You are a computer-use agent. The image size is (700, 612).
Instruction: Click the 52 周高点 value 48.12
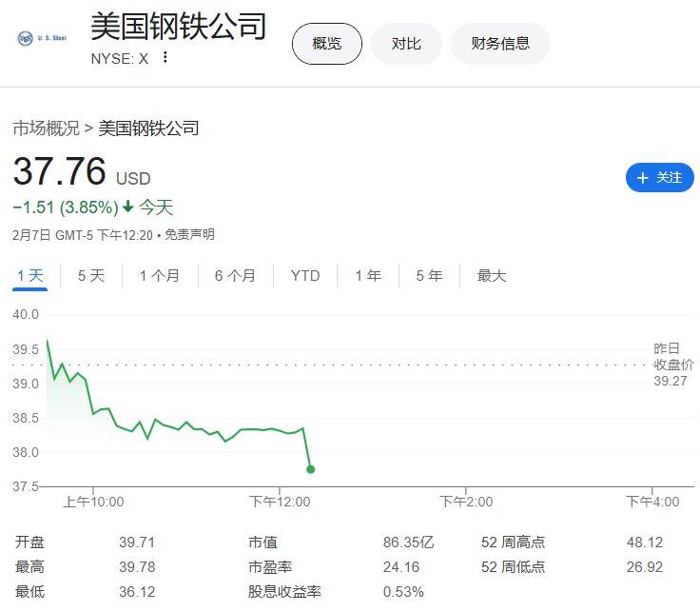[645, 543]
